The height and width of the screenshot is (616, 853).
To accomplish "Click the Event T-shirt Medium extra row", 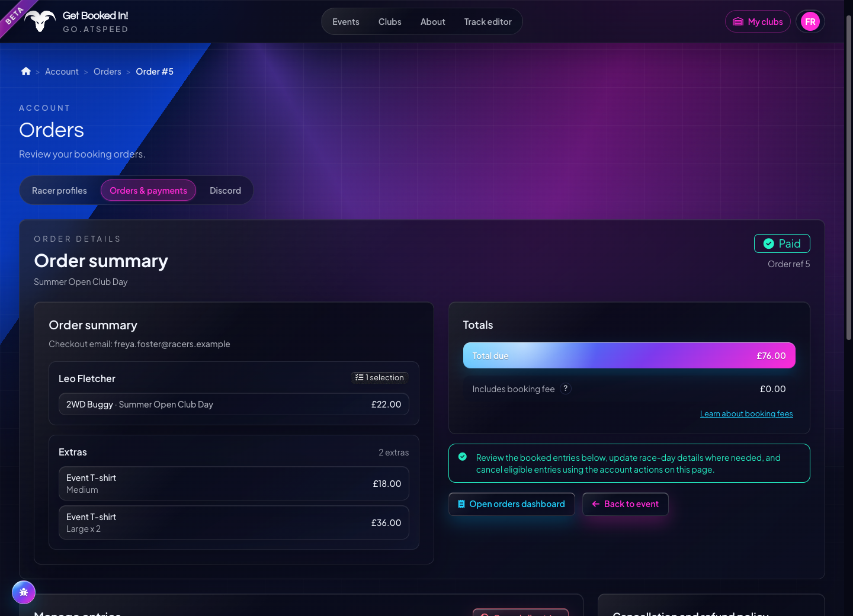I will 234,483.
